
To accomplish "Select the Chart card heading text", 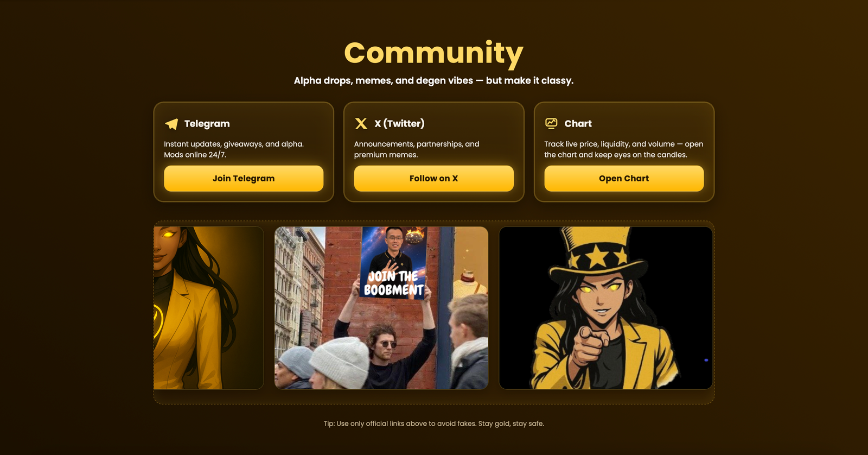I will click(578, 124).
